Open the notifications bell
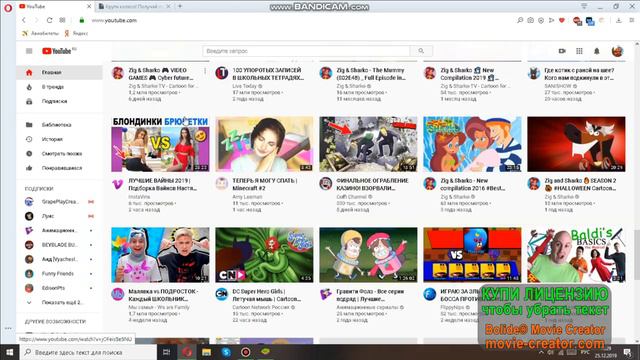This screenshot has width=640, height=360. click(x=597, y=51)
